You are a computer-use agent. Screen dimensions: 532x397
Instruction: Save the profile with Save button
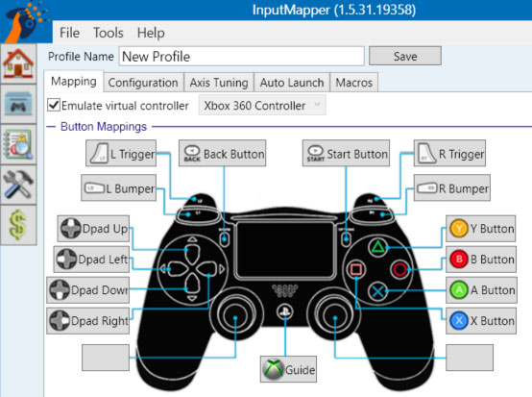click(405, 56)
